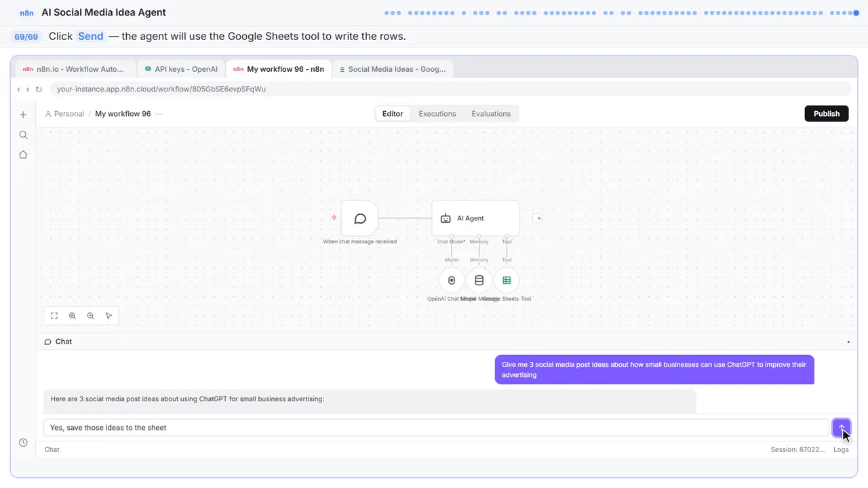The width and height of the screenshot is (868, 488).
Task: Switch to the Evaluations tab
Action: click(491, 114)
